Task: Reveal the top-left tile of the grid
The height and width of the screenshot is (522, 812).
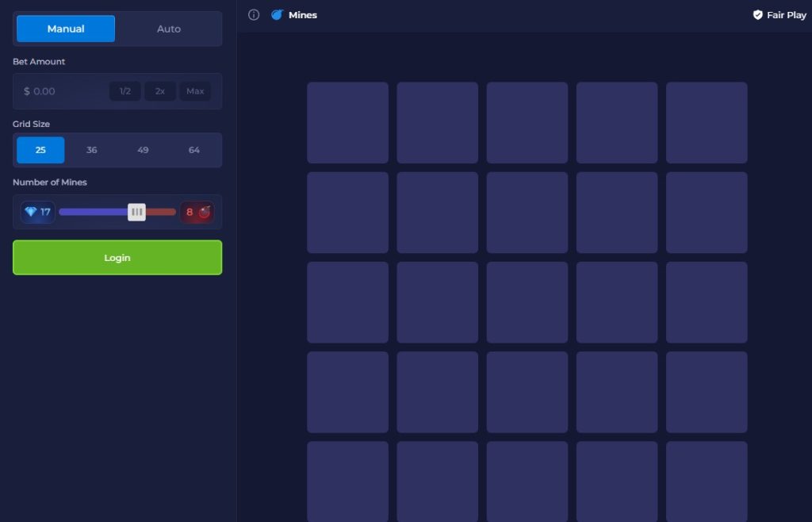Action: [347, 123]
